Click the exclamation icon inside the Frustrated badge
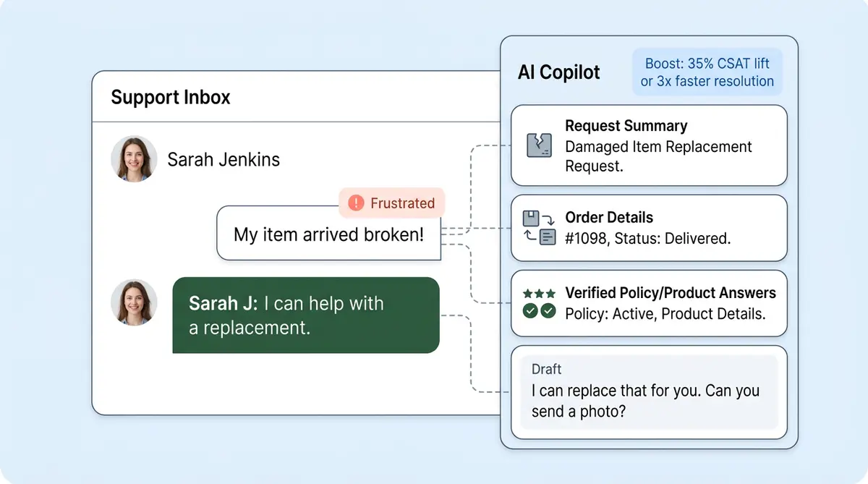Viewport: 868px width, 484px height. (x=355, y=203)
